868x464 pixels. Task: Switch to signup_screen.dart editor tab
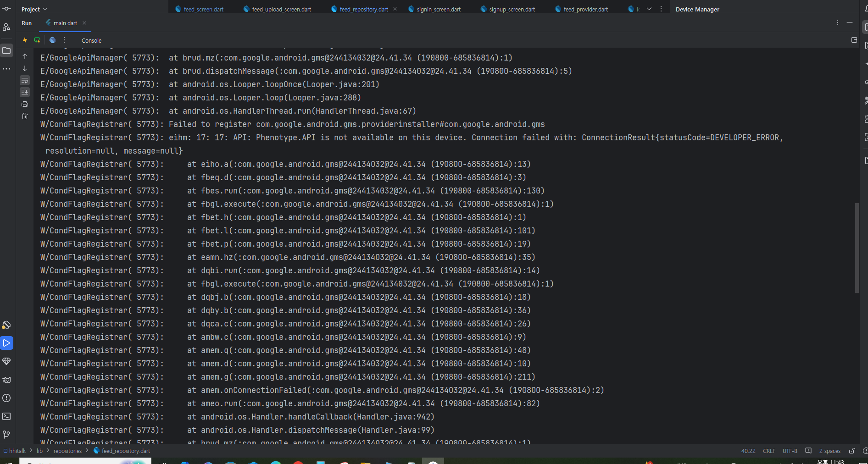(x=507, y=9)
